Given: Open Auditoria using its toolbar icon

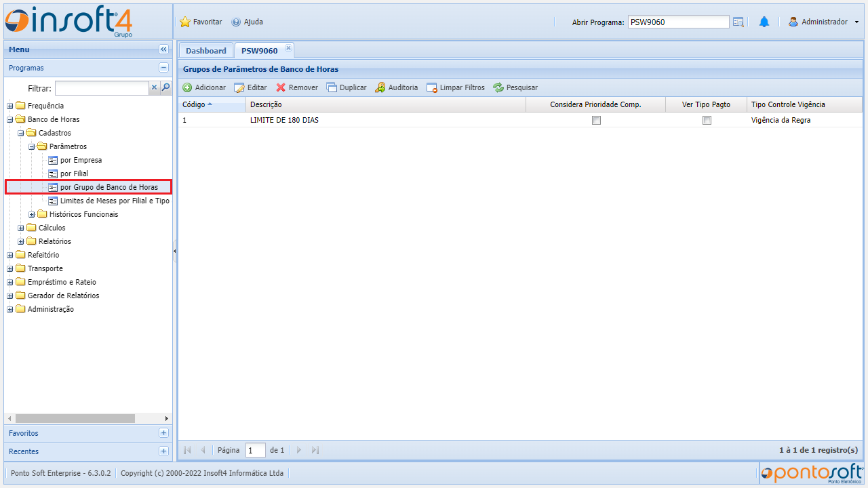Looking at the screenshot, I should click(x=381, y=87).
